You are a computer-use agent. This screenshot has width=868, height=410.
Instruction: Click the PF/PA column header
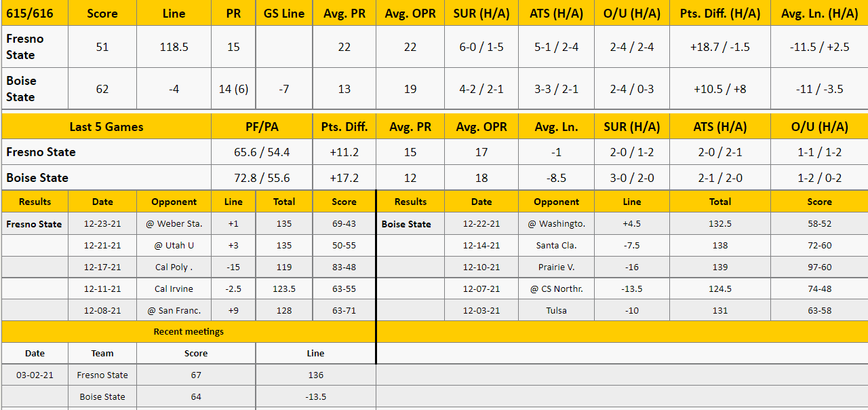point(262,127)
